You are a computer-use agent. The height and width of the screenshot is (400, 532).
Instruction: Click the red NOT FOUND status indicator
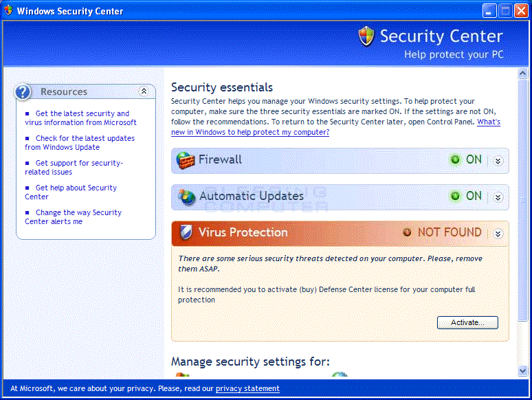407,232
